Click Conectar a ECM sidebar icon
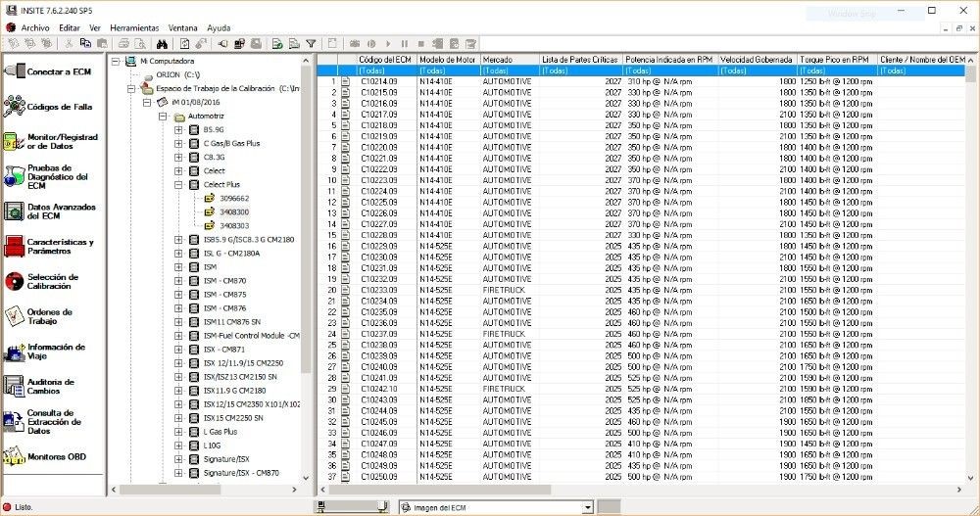 click(49, 72)
